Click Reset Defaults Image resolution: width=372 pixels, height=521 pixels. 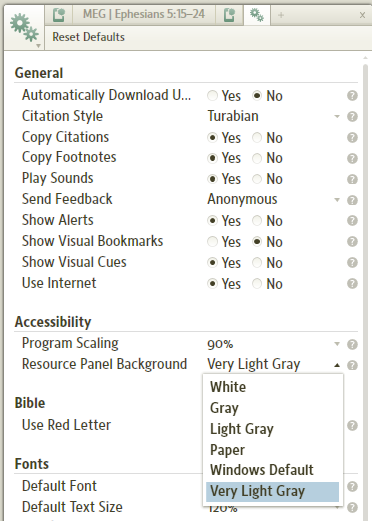point(88,37)
